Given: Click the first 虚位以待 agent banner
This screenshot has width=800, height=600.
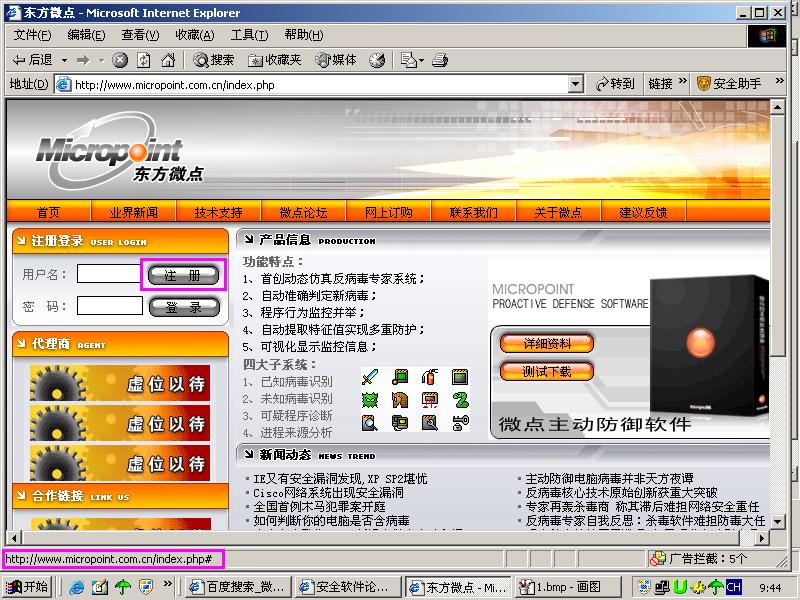Looking at the screenshot, I should [x=120, y=383].
